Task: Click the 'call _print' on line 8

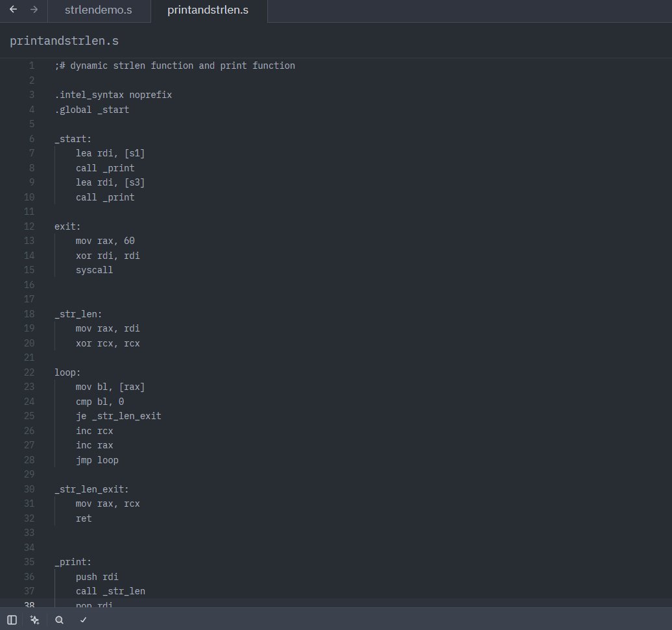Action: [x=105, y=168]
